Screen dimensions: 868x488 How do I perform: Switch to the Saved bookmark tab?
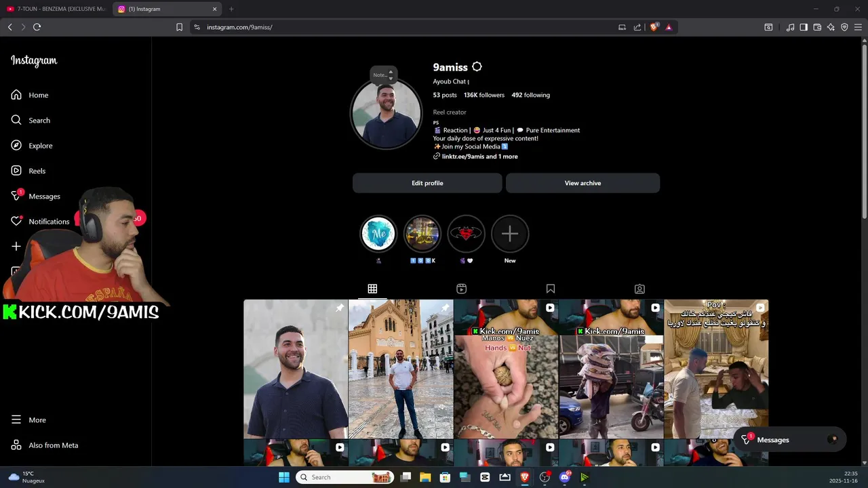point(551,289)
